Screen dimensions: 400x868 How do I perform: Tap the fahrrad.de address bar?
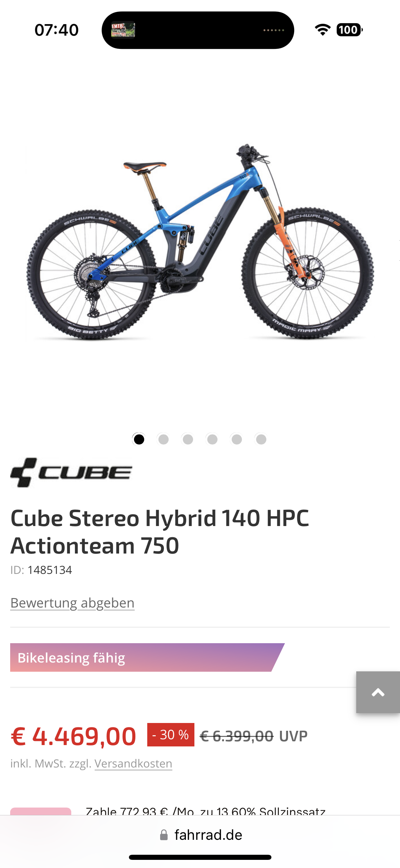(200, 835)
